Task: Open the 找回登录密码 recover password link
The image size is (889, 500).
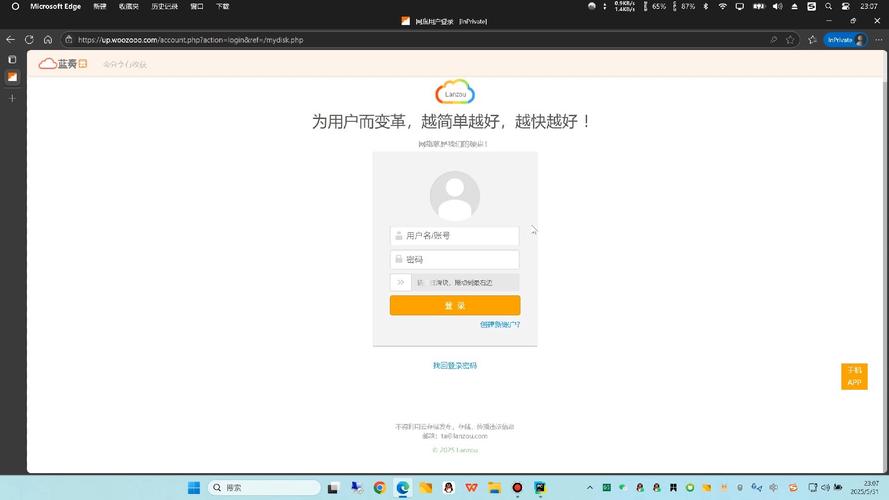Action: pyautogui.click(x=455, y=366)
